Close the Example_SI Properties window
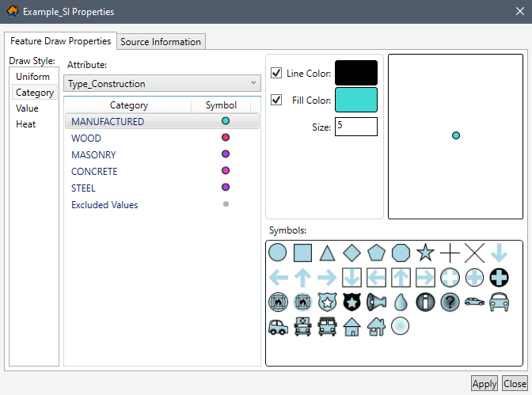532x395 pixels. 520,12
